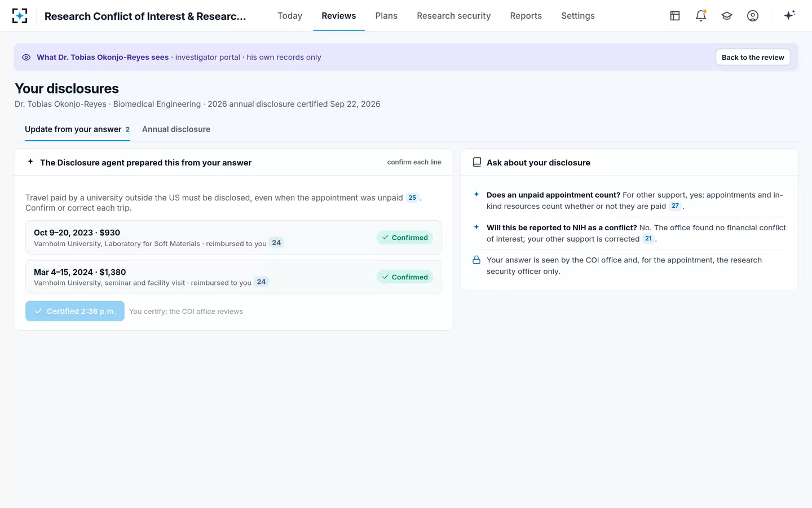Click sparkle icon beside unpaid appointment question
812x508 pixels.
click(x=476, y=194)
